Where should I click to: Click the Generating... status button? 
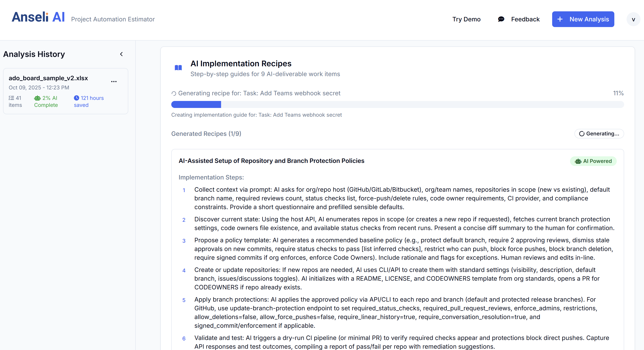pyautogui.click(x=599, y=134)
